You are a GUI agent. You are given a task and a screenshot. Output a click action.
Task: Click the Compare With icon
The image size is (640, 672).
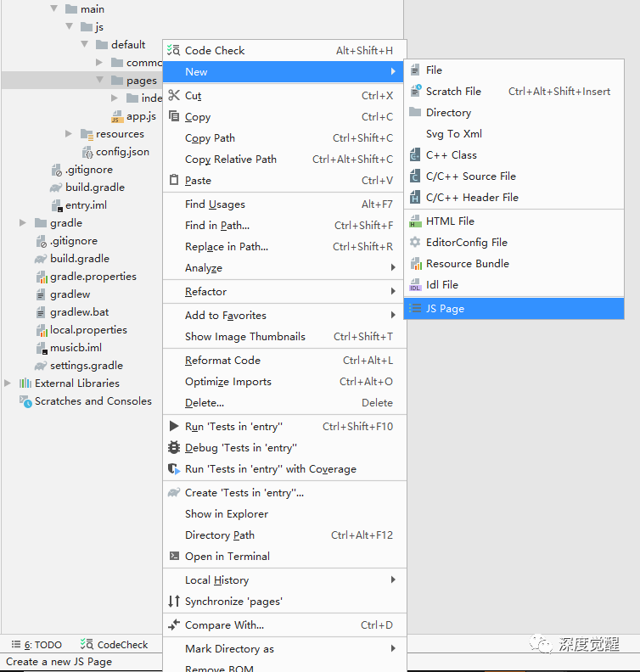tap(174, 624)
